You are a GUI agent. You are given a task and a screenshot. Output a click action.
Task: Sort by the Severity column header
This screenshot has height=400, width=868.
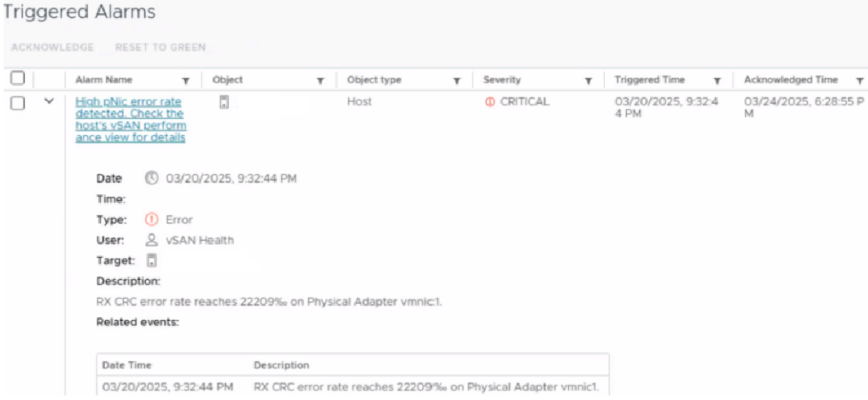tap(501, 80)
